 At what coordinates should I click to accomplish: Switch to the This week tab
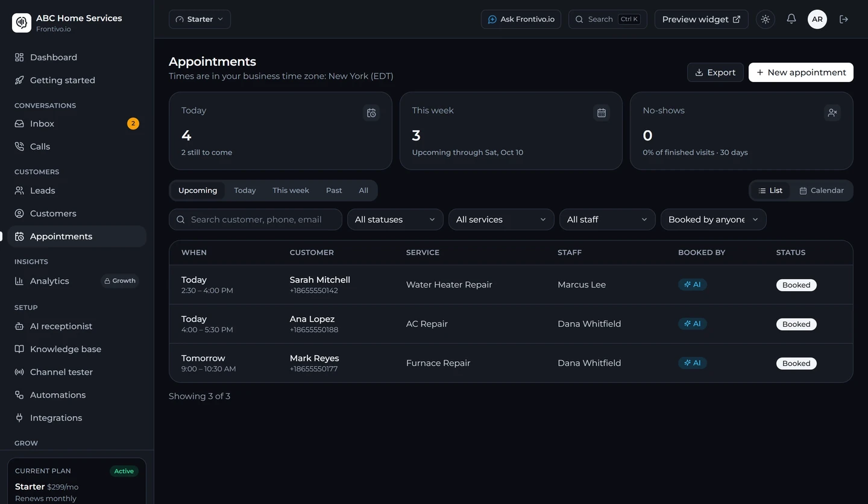click(x=291, y=191)
